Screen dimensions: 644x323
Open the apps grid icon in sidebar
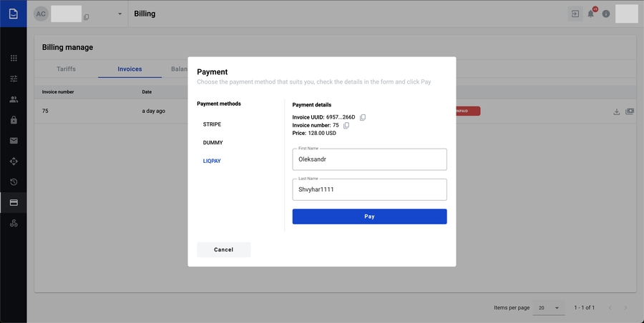[14, 58]
